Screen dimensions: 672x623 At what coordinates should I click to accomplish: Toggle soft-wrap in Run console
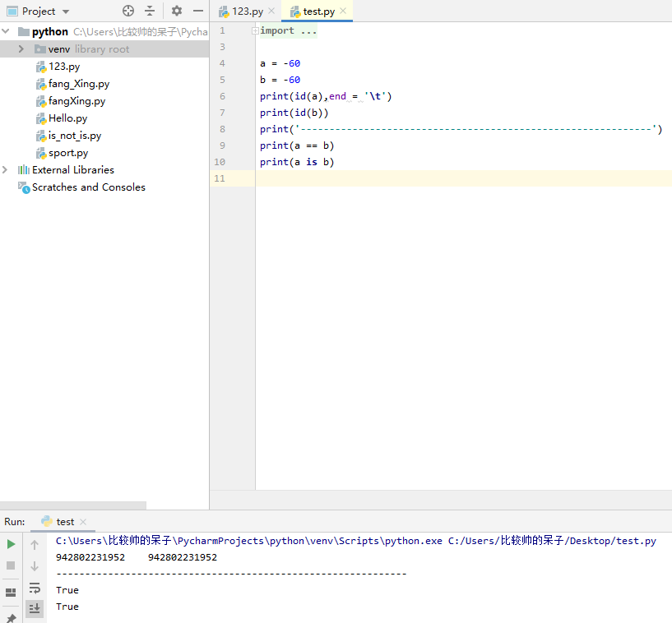click(35, 588)
